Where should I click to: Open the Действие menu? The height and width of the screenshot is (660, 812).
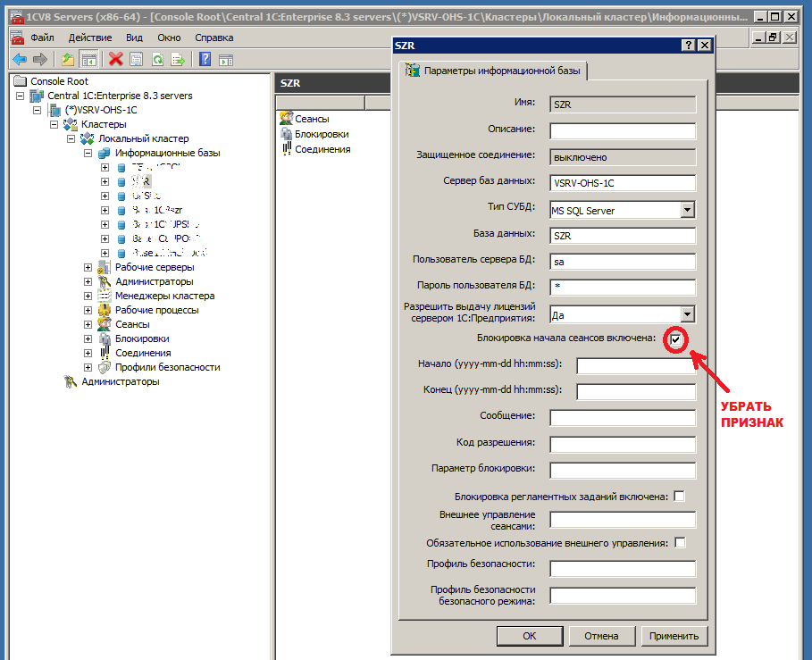pyautogui.click(x=89, y=38)
